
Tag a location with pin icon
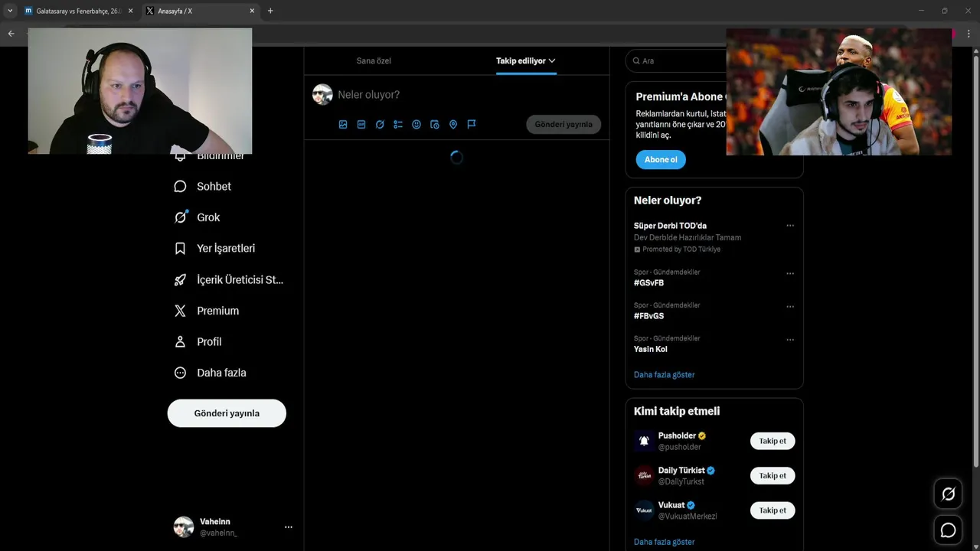453,124
